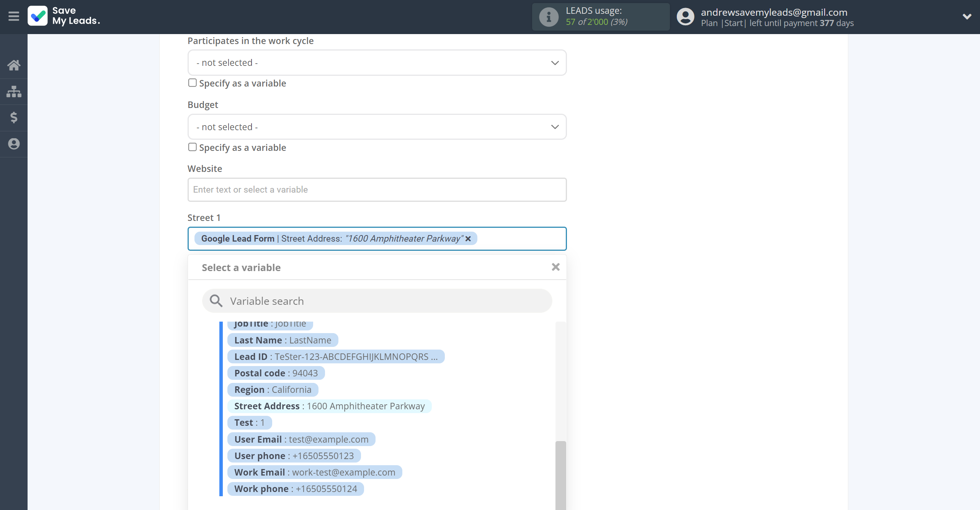Check Specify as a variable under Budget
The height and width of the screenshot is (510, 980).
[192, 147]
